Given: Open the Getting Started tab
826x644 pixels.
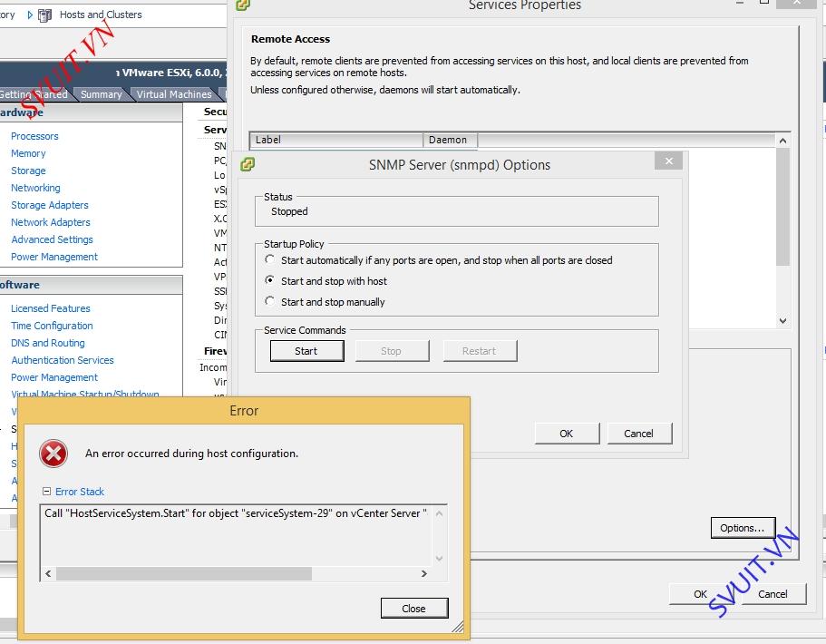Looking at the screenshot, I should pos(34,94).
